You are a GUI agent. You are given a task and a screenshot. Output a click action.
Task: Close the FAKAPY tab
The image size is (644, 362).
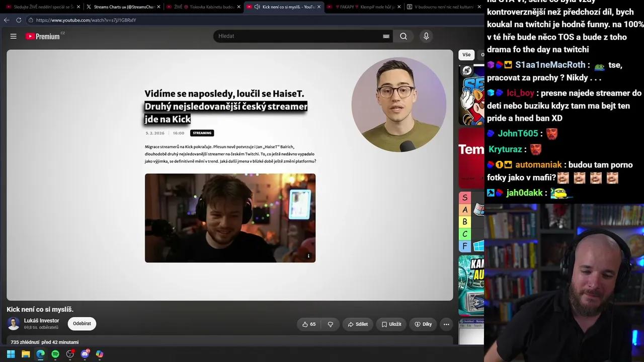tap(399, 7)
